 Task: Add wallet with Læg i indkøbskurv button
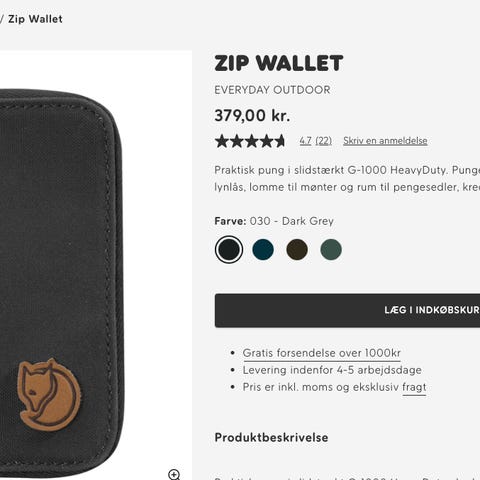tap(347, 310)
